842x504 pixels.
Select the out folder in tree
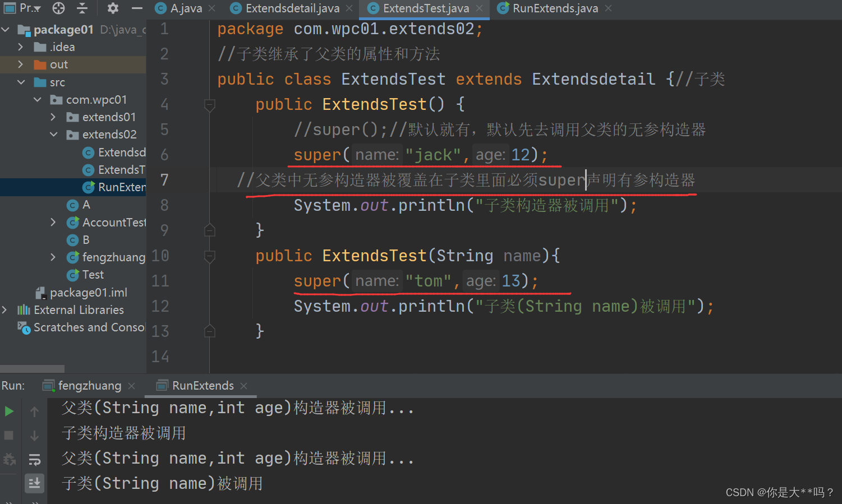[x=73, y=64]
